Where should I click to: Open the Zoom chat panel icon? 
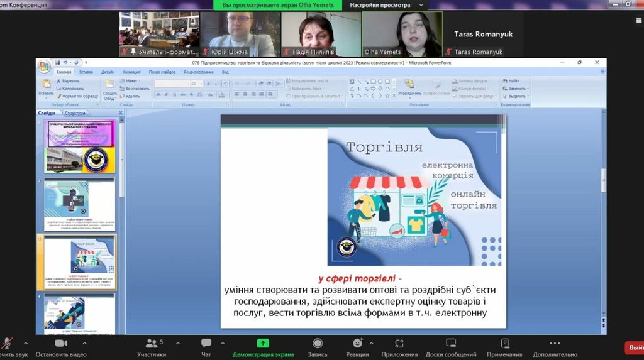coord(206,343)
